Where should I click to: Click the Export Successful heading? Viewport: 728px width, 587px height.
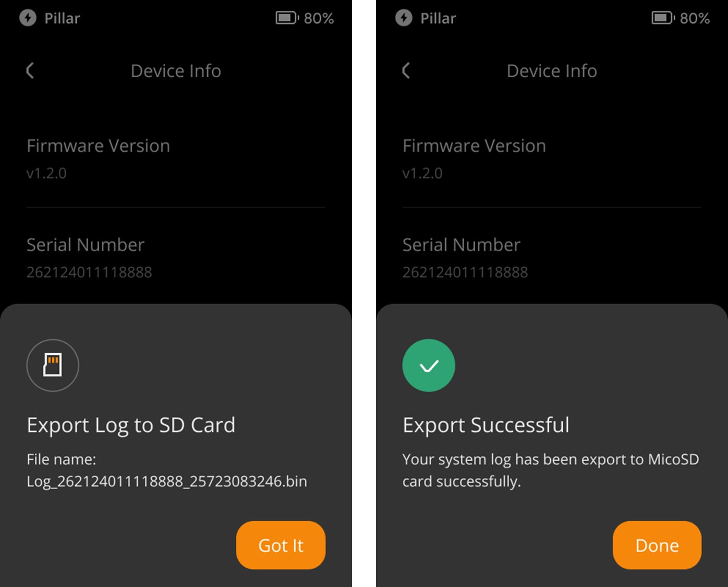(x=486, y=425)
